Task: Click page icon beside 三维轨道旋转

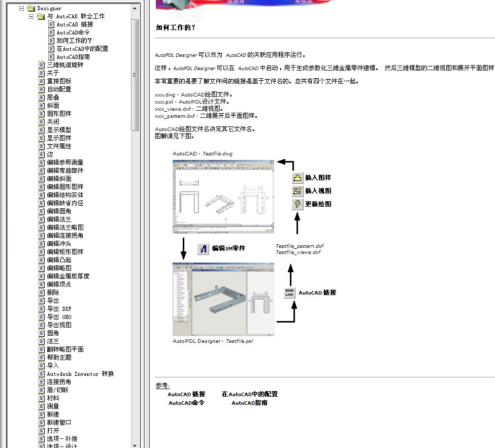Action: tap(42, 65)
